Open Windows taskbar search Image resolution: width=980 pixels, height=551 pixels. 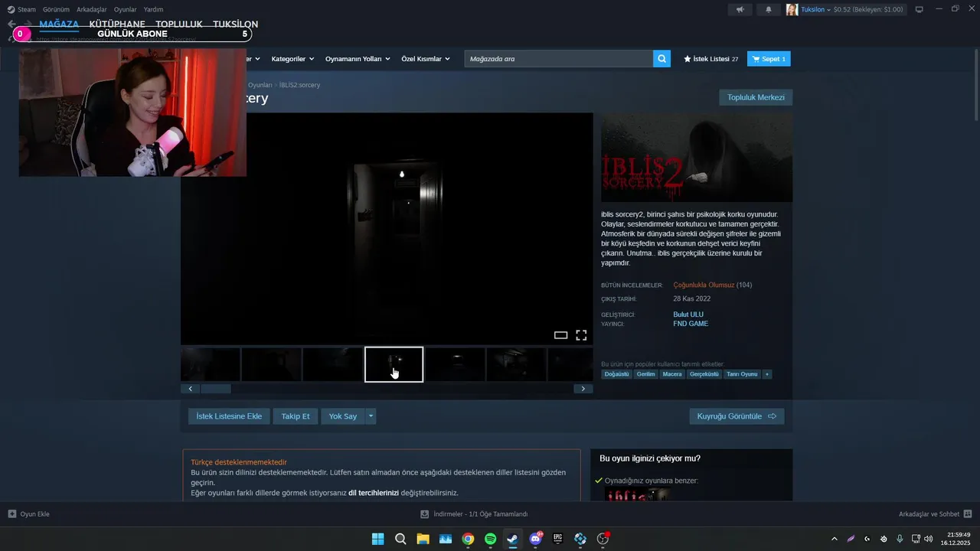[400, 539]
